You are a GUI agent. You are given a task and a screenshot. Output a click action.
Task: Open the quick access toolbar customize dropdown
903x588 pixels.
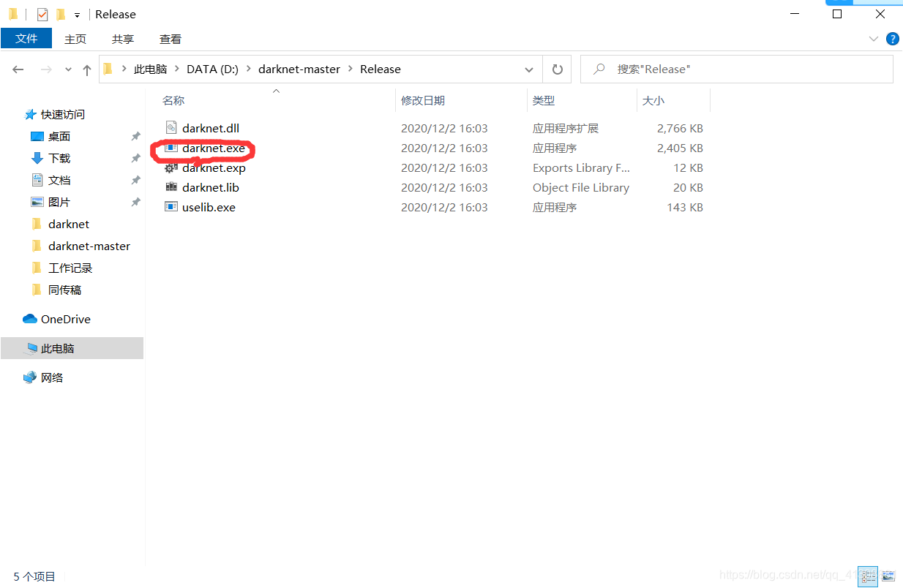coord(77,15)
